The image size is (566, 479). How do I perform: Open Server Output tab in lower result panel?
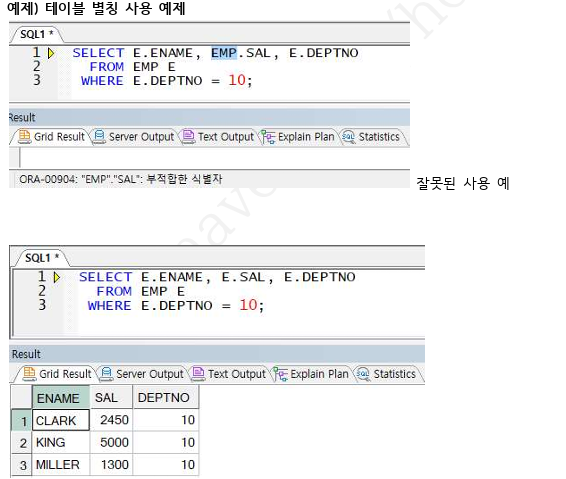click(x=142, y=374)
